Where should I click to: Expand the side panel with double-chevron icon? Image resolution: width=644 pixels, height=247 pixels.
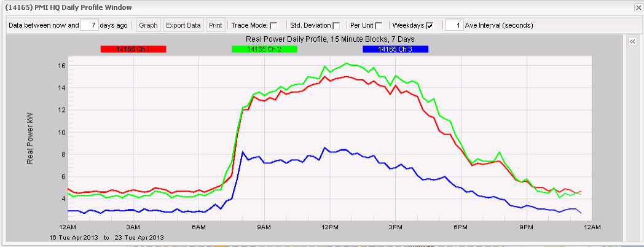click(632, 42)
